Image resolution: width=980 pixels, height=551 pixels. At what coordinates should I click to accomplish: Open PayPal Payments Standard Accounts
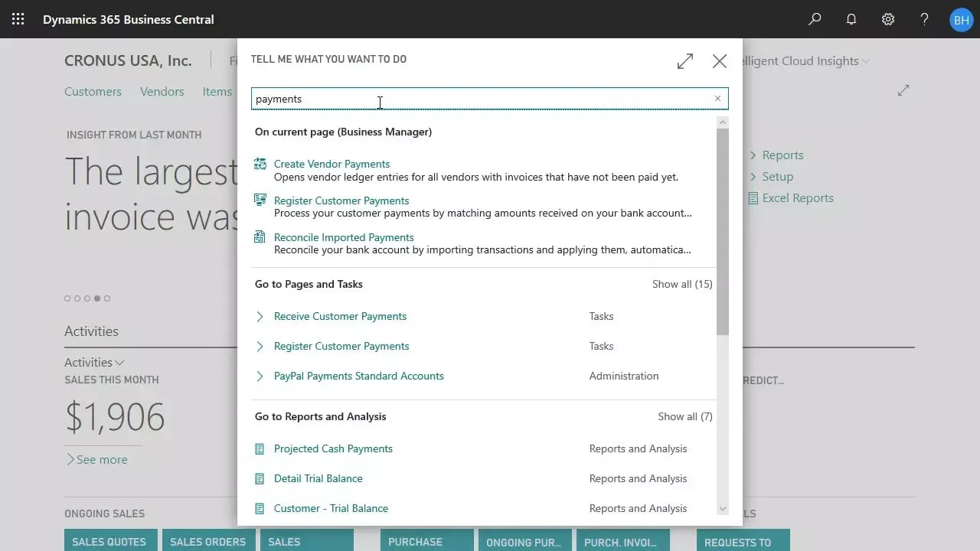click(359, 376)
